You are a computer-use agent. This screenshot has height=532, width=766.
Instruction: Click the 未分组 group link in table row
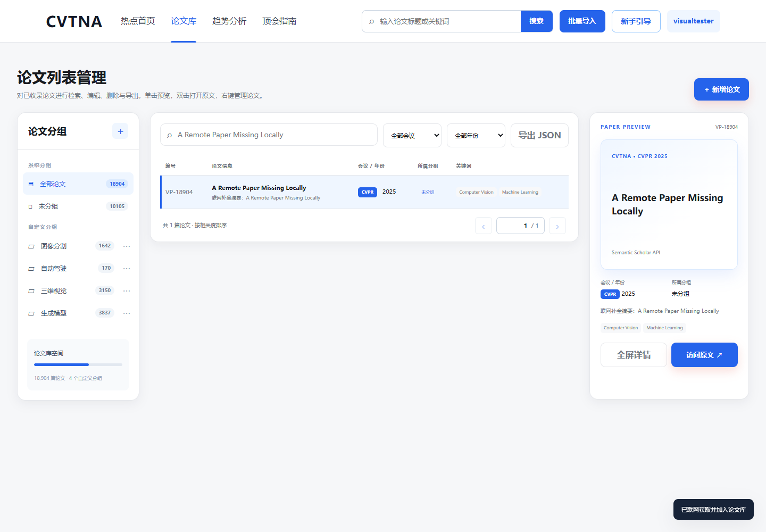[x=428, y=192]
